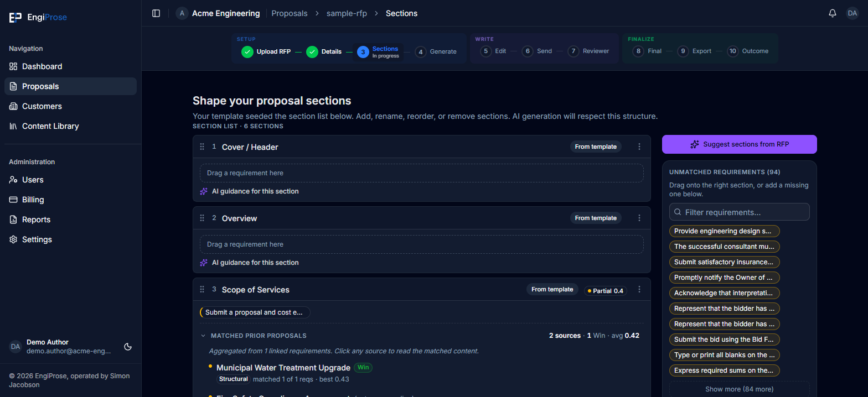Click From template badge on Cover / Header
868x397 pixels.
[596, 147]
